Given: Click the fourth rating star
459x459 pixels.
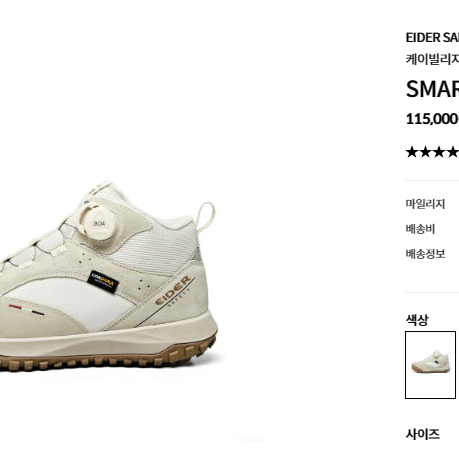Looking at the screenshot, I should point(453,152).
